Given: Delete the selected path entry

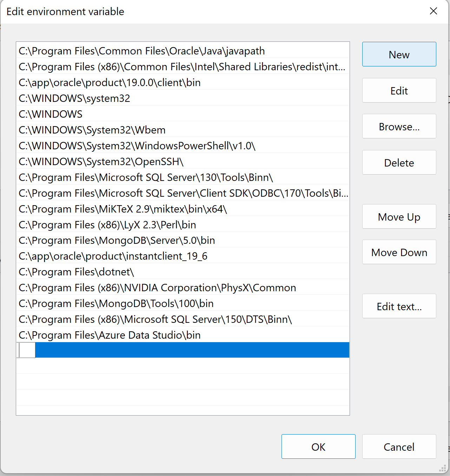Looking at the screenshot, I should pos(399,163).
